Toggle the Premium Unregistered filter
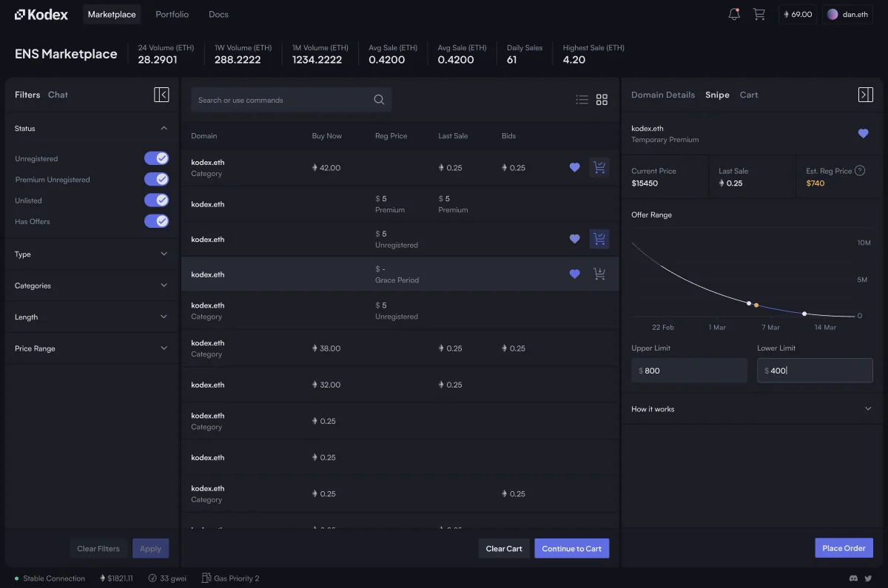This screenshot has height=588, width=888. pyautogui.click(x=156, y=179)
